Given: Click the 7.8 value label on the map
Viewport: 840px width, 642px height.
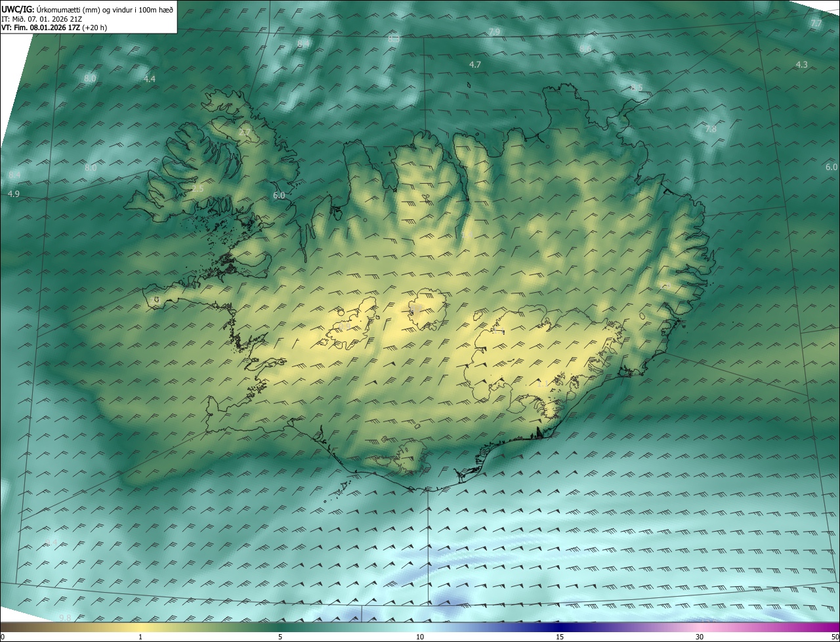Looking at the screenshot, I should coord(711,129).
